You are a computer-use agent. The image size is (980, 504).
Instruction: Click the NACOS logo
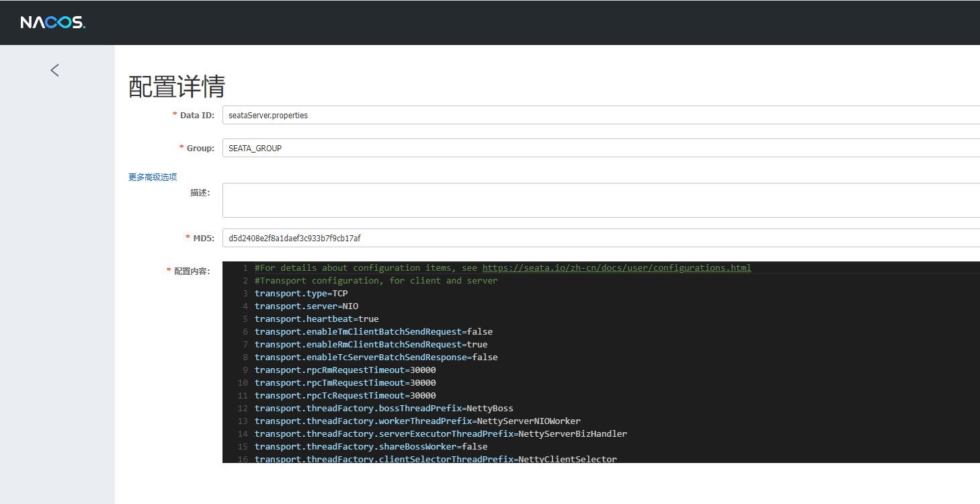point(53,23)
